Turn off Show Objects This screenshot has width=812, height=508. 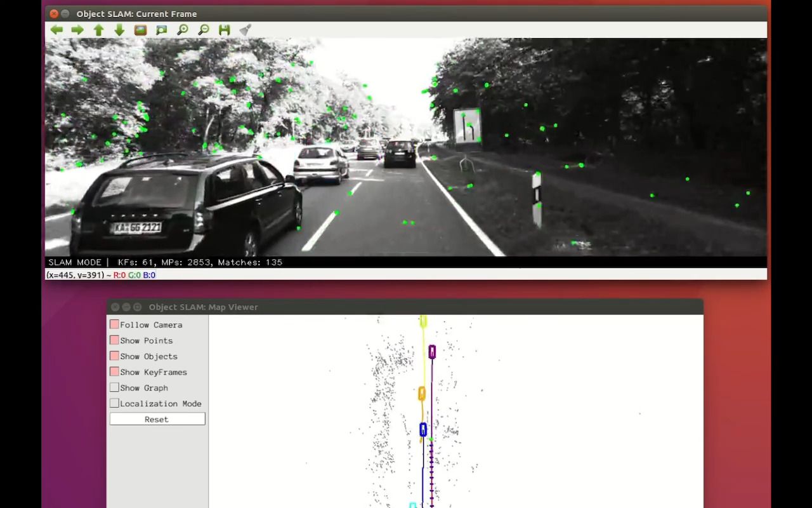point(114,356)
